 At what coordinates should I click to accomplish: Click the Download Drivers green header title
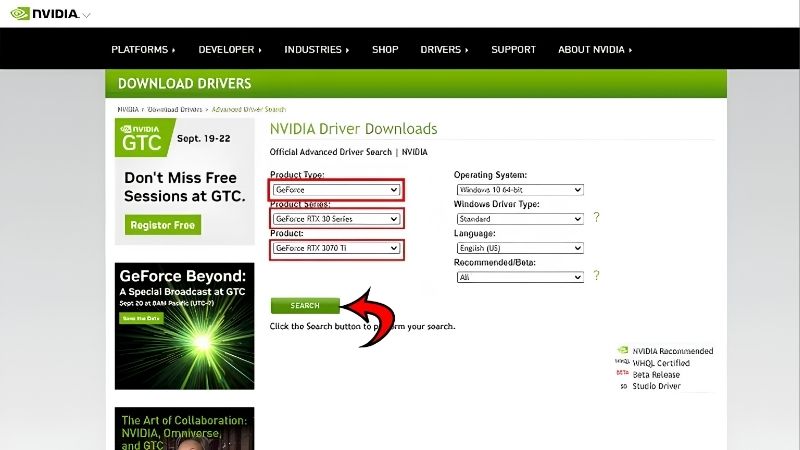[x=184, y=84]
